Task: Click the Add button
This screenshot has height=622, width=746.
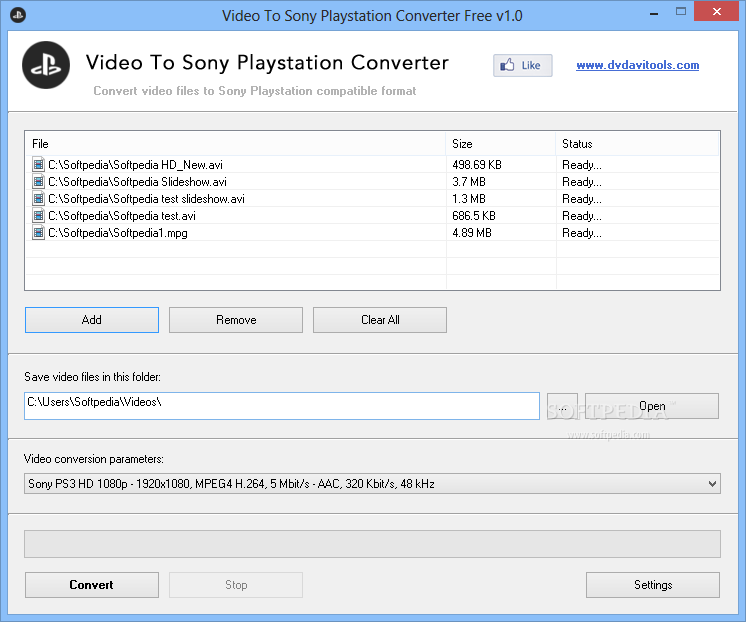Action: click(92, 320)
